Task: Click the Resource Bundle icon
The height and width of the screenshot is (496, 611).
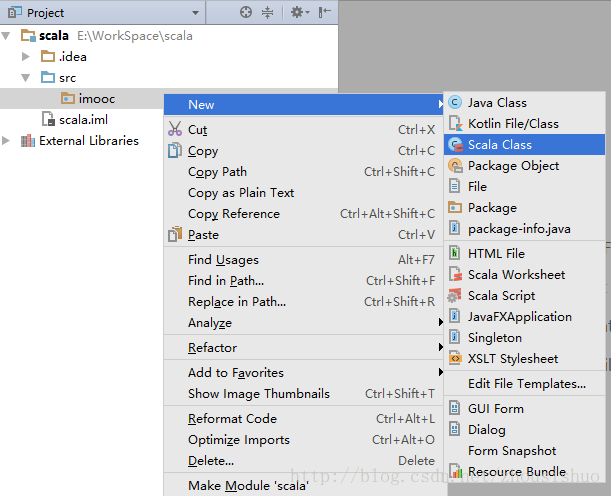Action: click(455, 471)
